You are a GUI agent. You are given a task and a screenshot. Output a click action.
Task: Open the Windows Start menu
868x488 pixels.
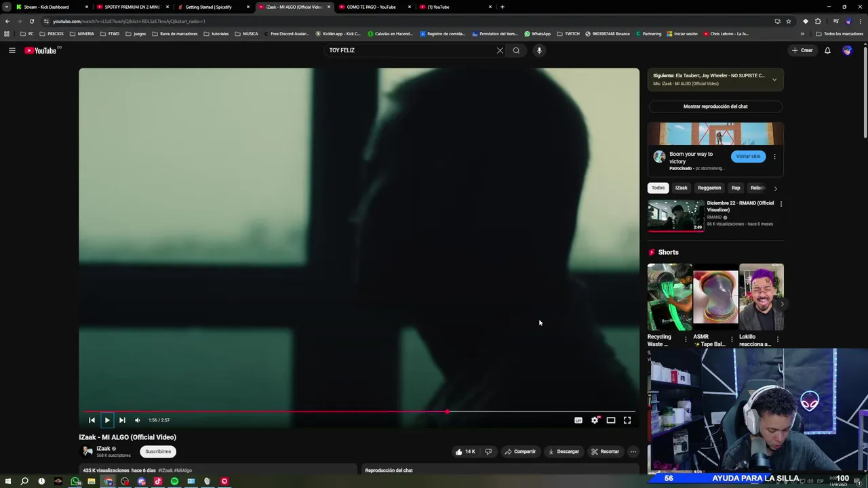tap(8, 481)
